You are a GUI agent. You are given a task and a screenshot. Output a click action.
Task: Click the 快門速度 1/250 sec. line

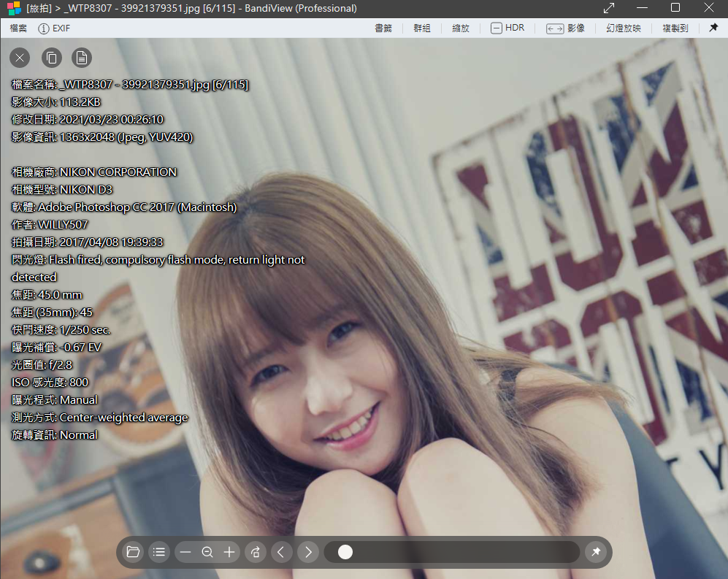[x=61, y=330]
